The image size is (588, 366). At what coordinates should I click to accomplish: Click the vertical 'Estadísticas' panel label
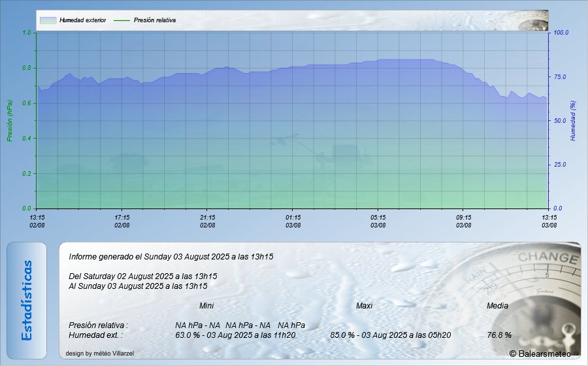27,301
